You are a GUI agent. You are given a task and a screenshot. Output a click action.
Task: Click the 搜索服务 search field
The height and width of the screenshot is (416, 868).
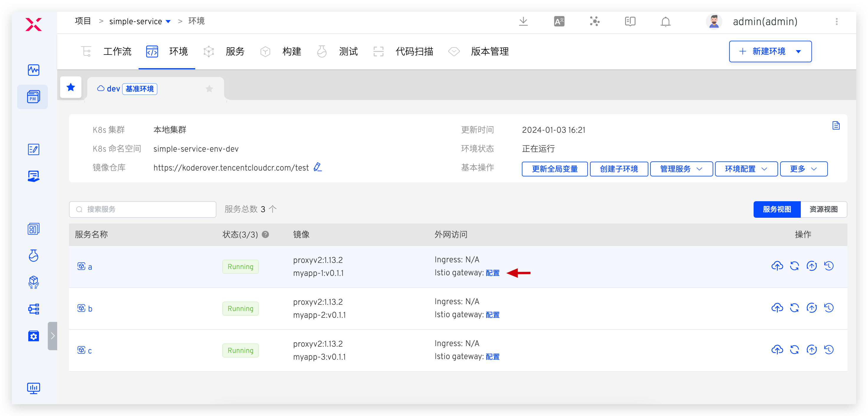click(142, 209)
